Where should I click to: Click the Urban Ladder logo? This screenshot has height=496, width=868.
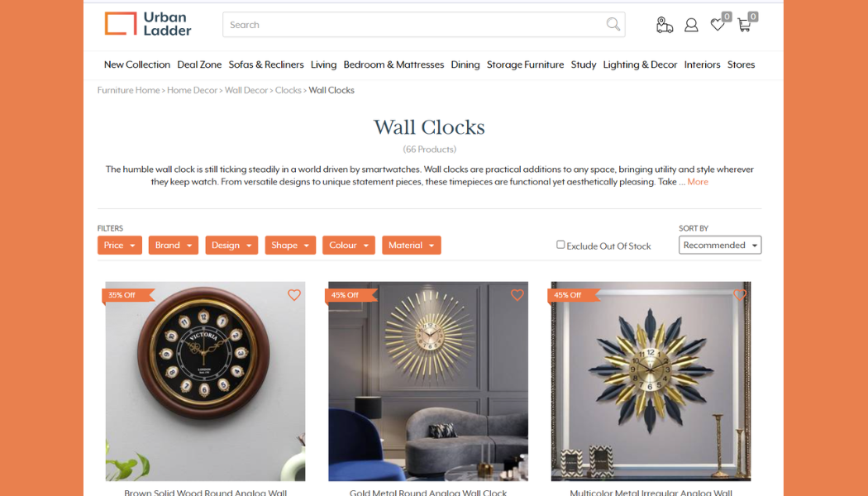[x=148, y=24]
